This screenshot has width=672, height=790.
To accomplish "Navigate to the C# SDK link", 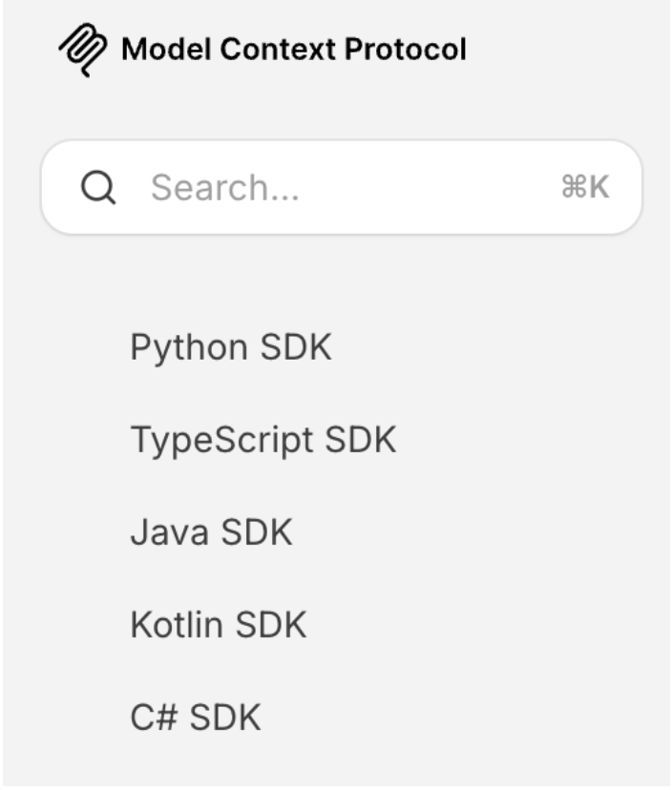I will [x=195, y=717].
